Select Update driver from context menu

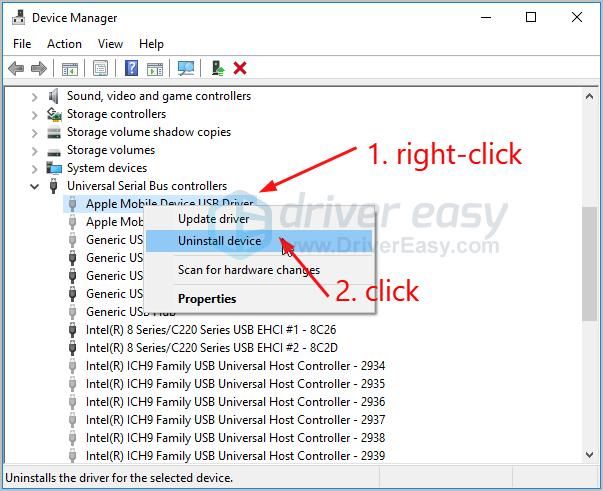[x=213, y=219]
